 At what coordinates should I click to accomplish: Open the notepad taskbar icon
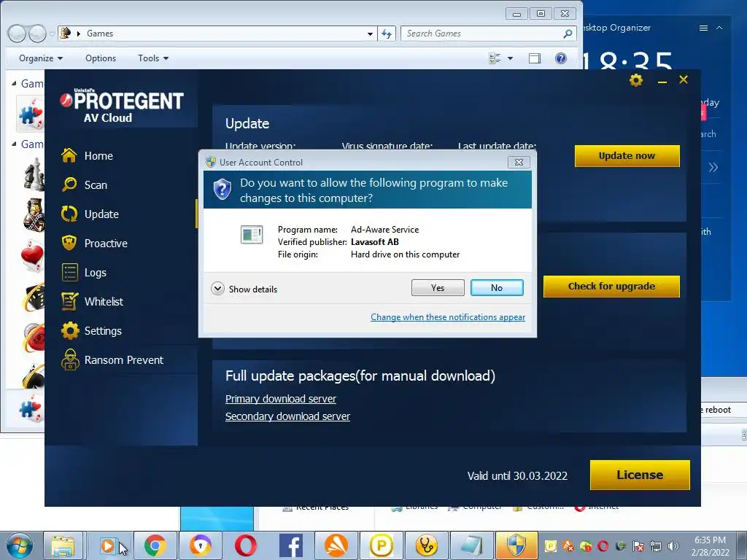472,545
